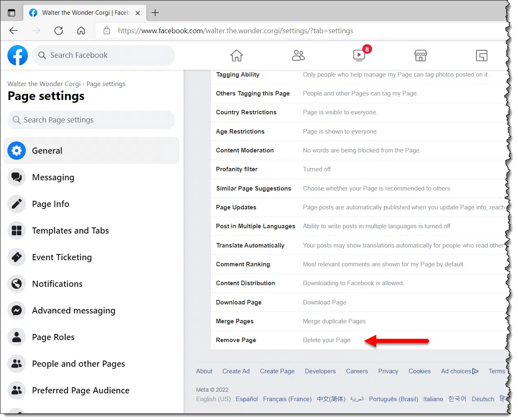Click the browser address bar URL

click(x=235, y=31)
